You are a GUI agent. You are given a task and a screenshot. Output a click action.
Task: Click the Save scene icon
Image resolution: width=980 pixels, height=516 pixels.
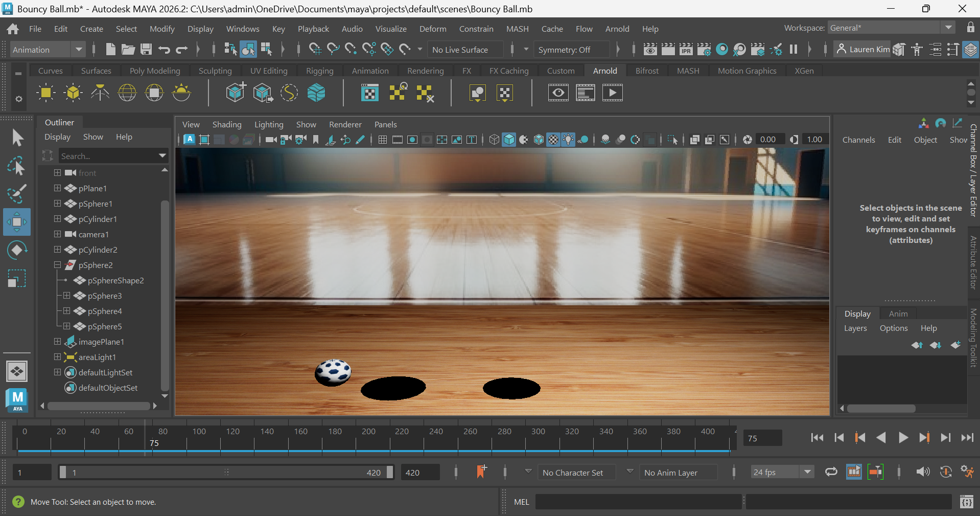tap(146, 50)
